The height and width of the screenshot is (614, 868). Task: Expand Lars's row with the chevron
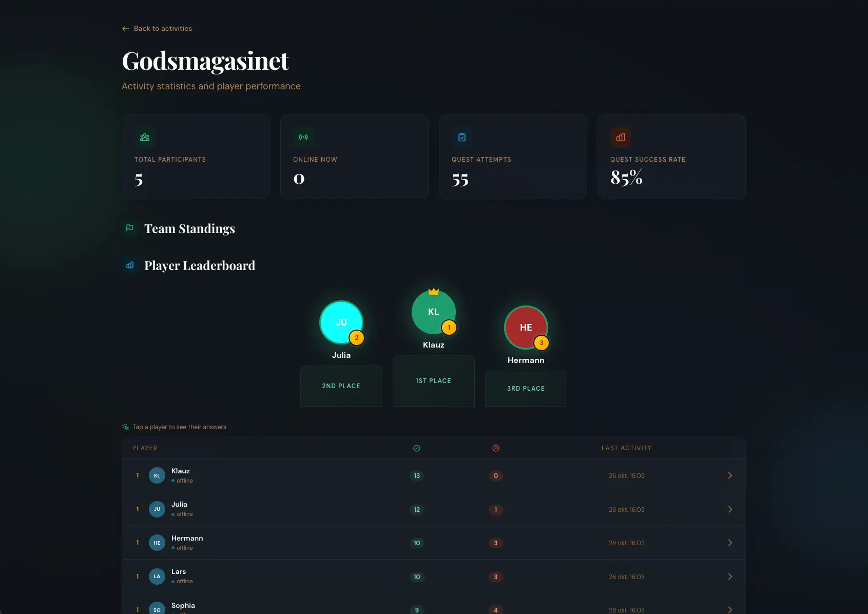pyautogui.click(x=730, y=577)
